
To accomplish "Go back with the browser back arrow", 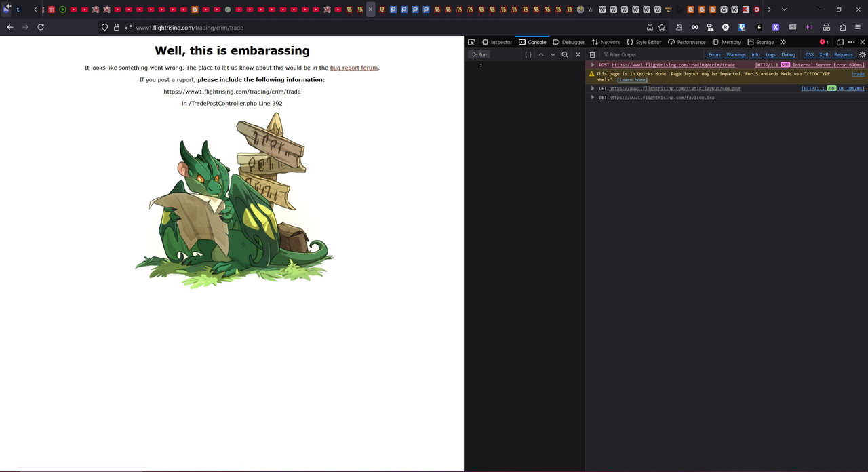I will pyautogui.click(x=9, y=27).
